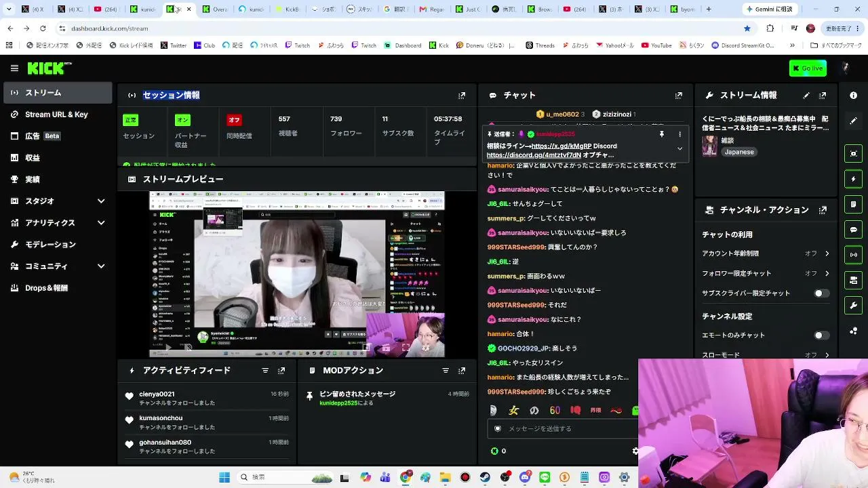
Task: Focus the chat message input field
Action: coord(563,429)
